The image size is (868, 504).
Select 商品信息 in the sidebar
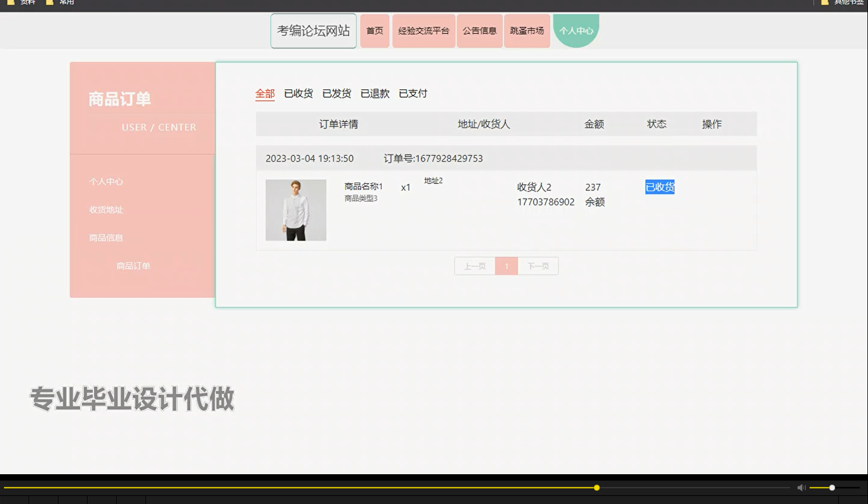(x=105, y=237)
